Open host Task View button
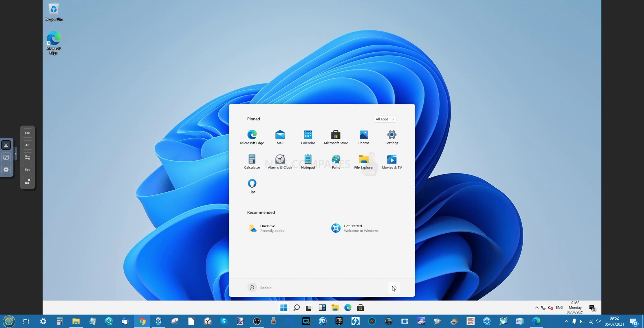 pos(26,321)
